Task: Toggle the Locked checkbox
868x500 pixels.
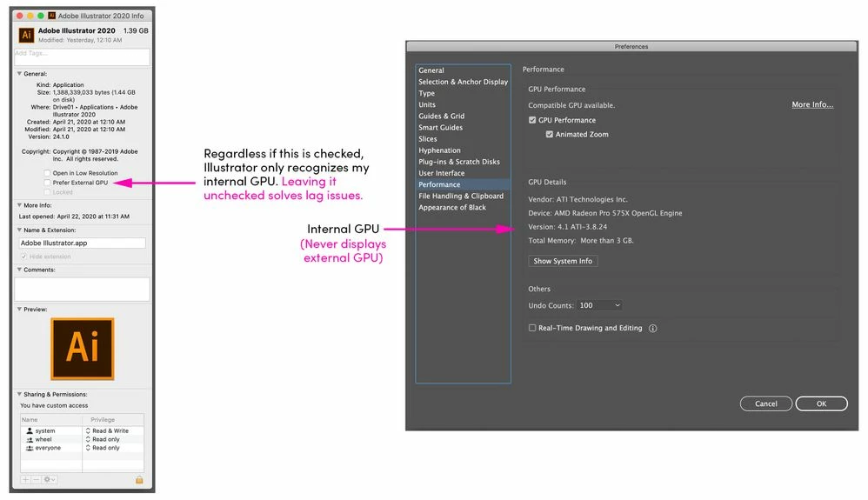Action: (47, 192)
